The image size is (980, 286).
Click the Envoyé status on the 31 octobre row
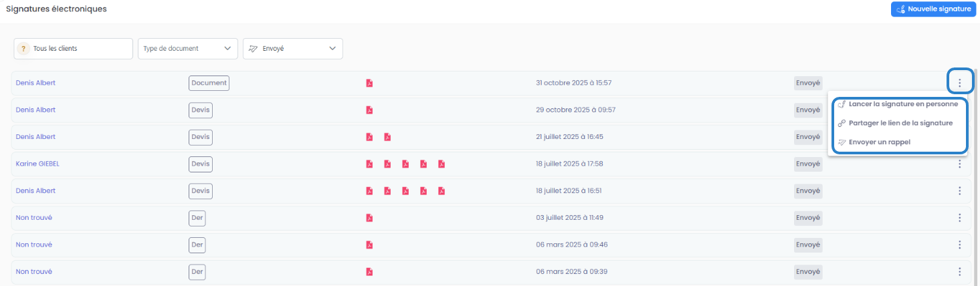pyautogui.click(x=808, y=83)
